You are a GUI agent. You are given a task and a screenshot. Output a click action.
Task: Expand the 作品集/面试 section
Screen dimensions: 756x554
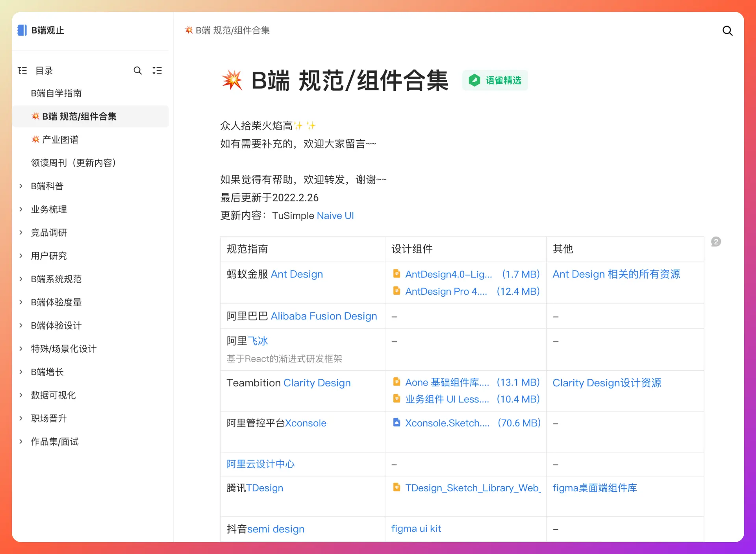point(21,441)
